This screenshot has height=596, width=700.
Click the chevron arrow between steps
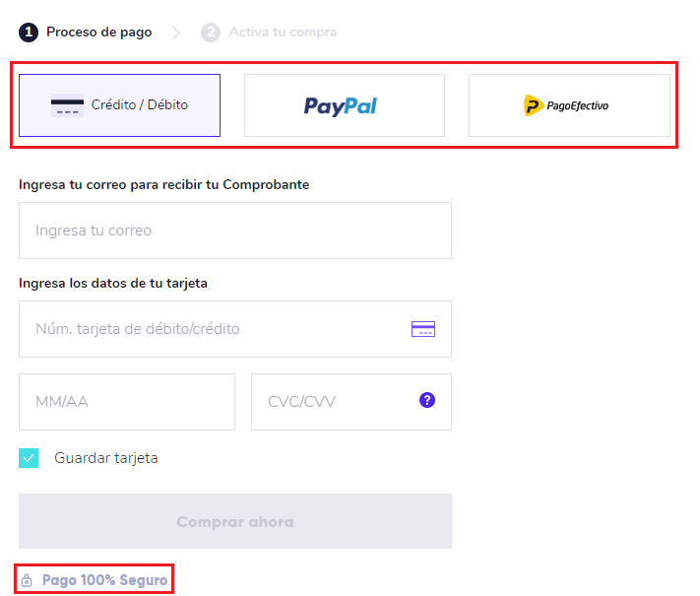pos(176,33)
